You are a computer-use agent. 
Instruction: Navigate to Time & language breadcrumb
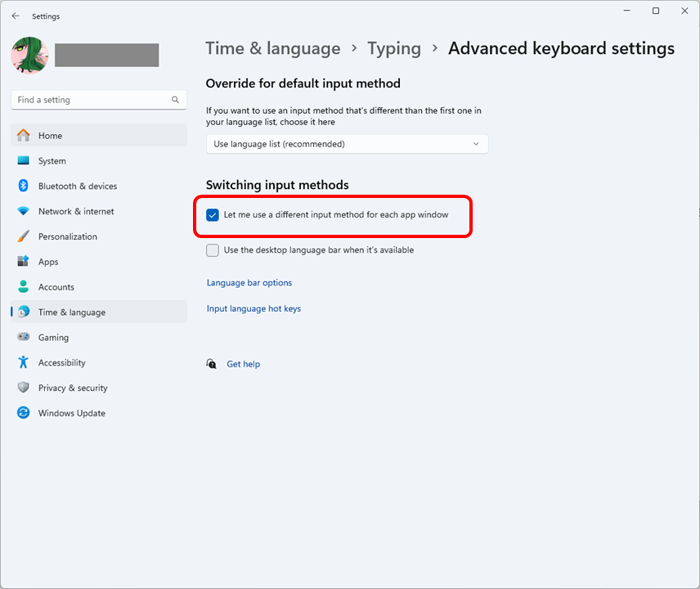coord(272,48)
